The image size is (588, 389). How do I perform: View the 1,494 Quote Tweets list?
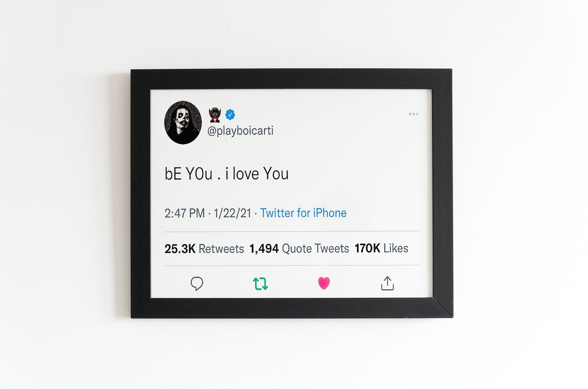pos(299,249)
